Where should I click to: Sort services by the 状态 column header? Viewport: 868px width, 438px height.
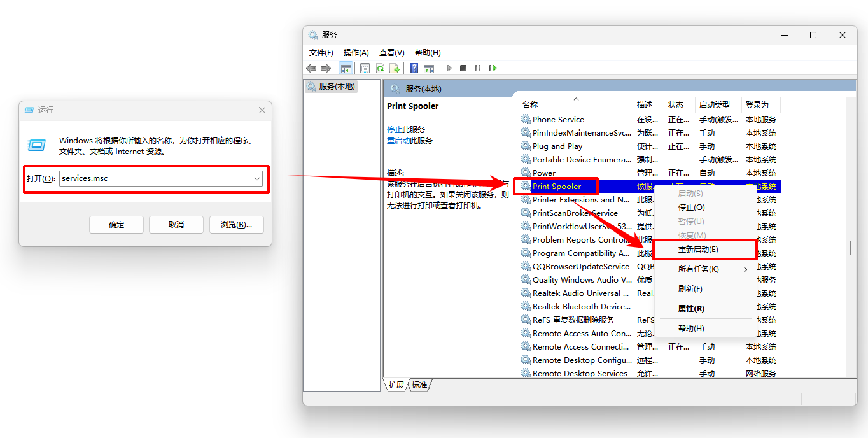680,104
